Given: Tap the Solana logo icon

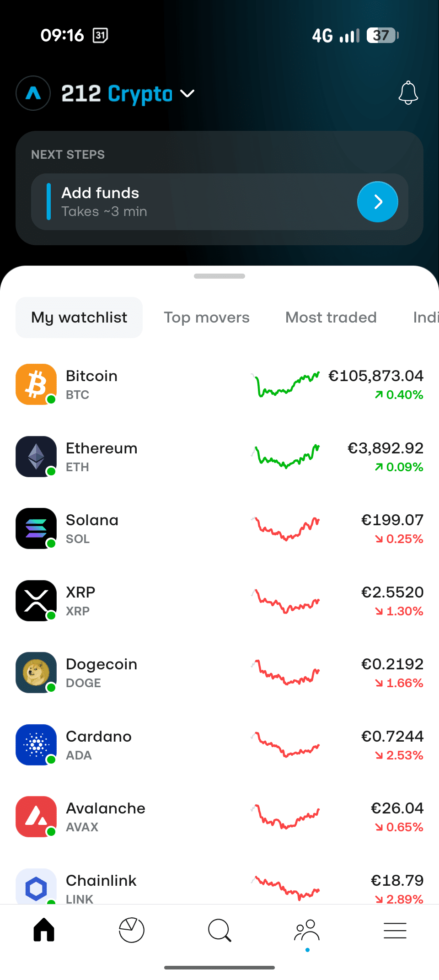Looking at the screenshot, I should point(36,528).
